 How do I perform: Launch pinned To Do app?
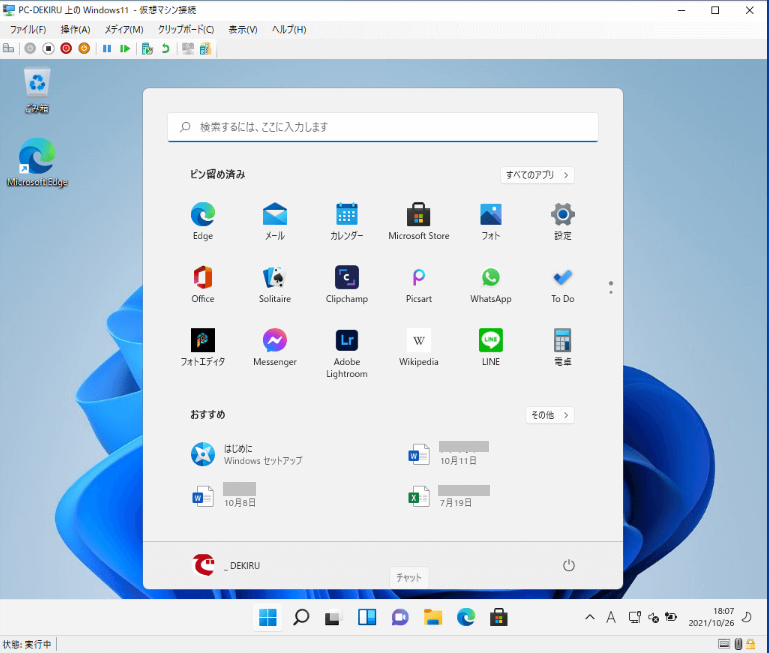(x=563, y=284)
